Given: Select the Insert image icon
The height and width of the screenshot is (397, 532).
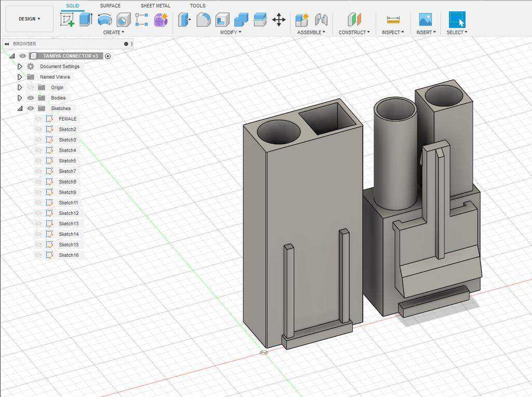Looking at the screenshot, I should click(x=425, y=20).
